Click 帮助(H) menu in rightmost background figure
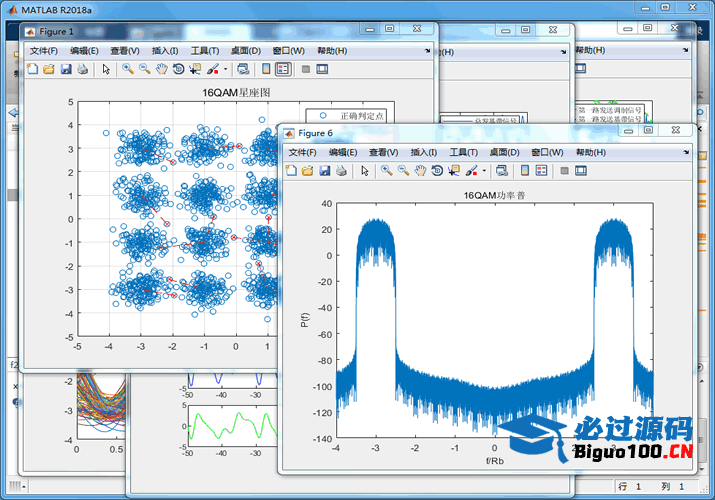 point(590,50)
